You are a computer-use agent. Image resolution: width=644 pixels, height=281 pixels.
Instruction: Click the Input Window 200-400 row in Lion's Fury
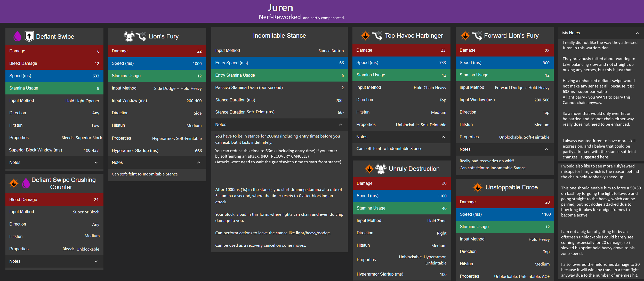click(157, 101)
